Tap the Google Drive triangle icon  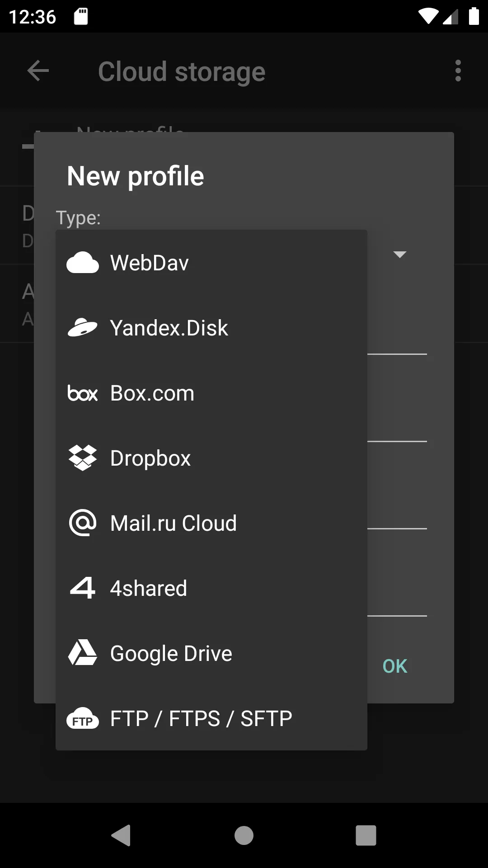click(x=83, y=653)
